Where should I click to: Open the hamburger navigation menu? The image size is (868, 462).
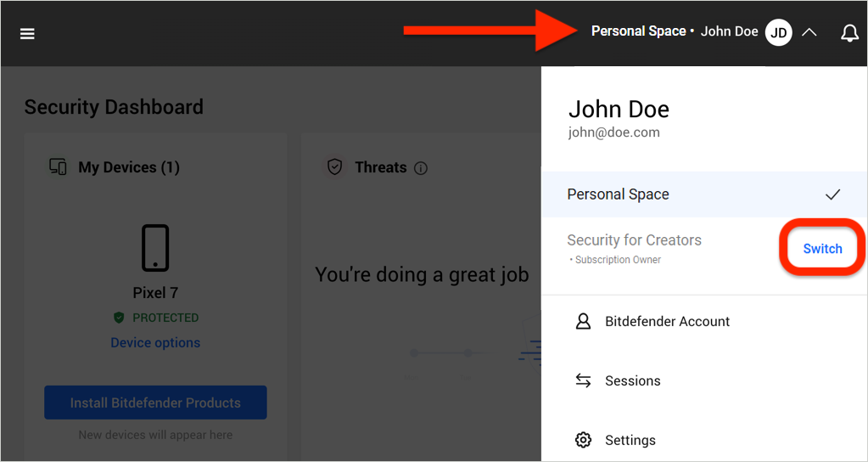click(27, 34)
